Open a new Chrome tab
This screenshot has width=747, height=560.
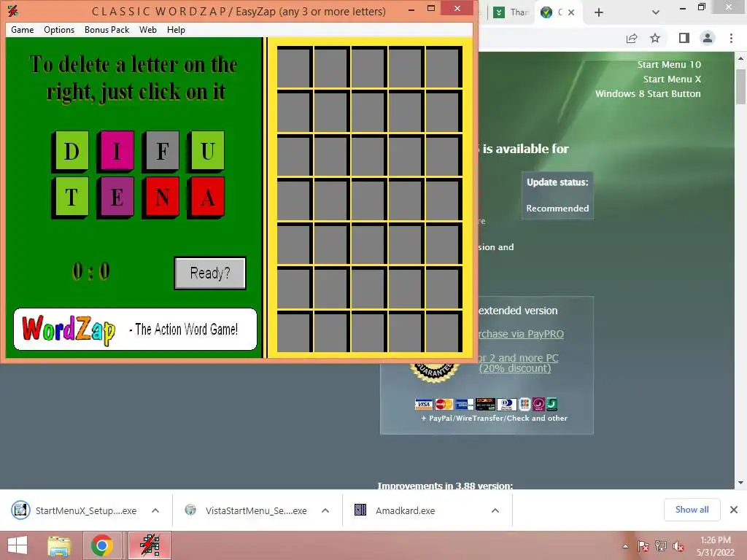(599, 12)
